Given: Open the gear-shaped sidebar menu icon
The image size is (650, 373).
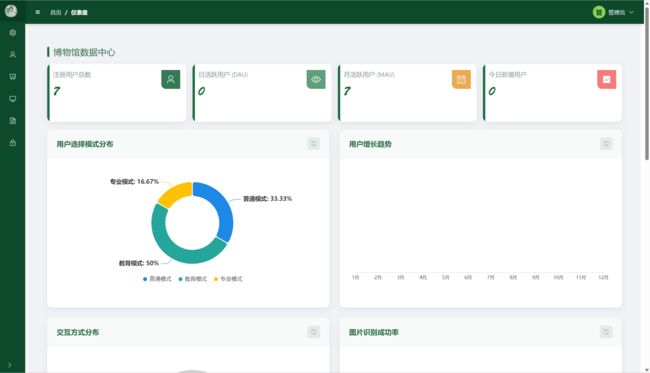Looking at the screenshot, I should [x=13, y=33].
